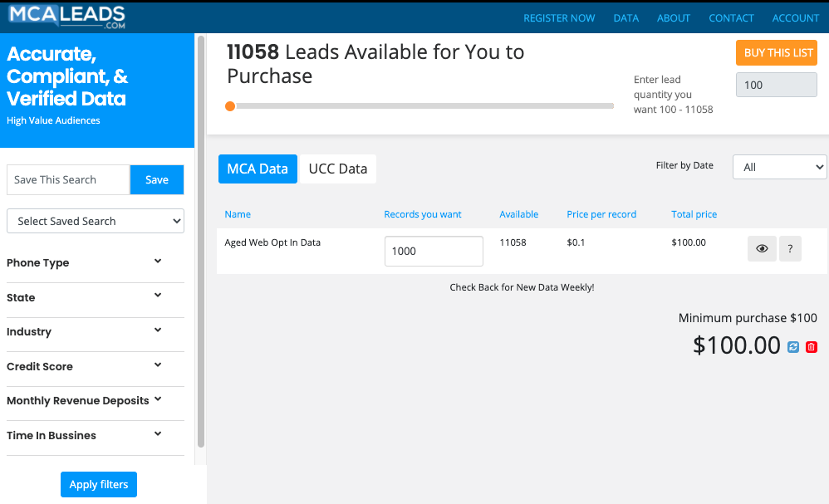Click the High Value Audiences subtitle
The width and height of the screenshot is (829, 504).
pos(53,120)
